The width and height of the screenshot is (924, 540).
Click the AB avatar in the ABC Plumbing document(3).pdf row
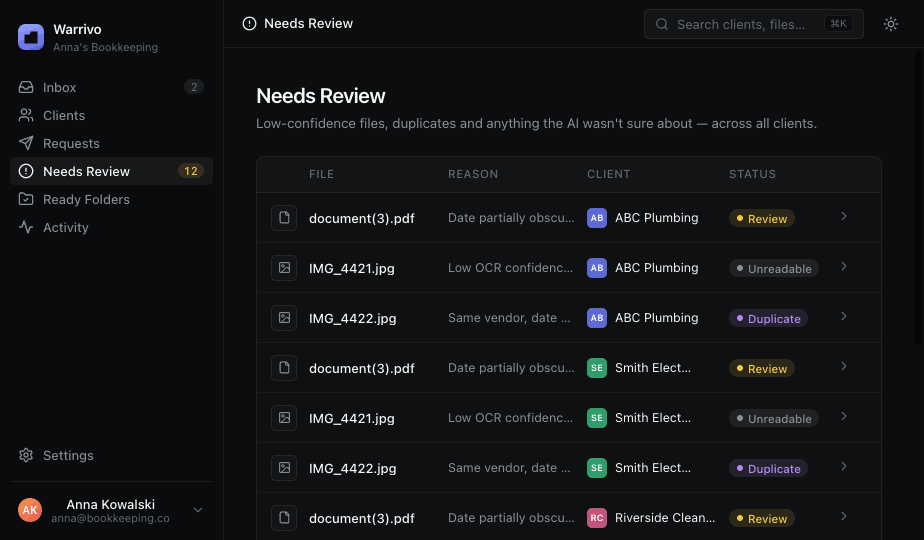click(x=597, y=218)
